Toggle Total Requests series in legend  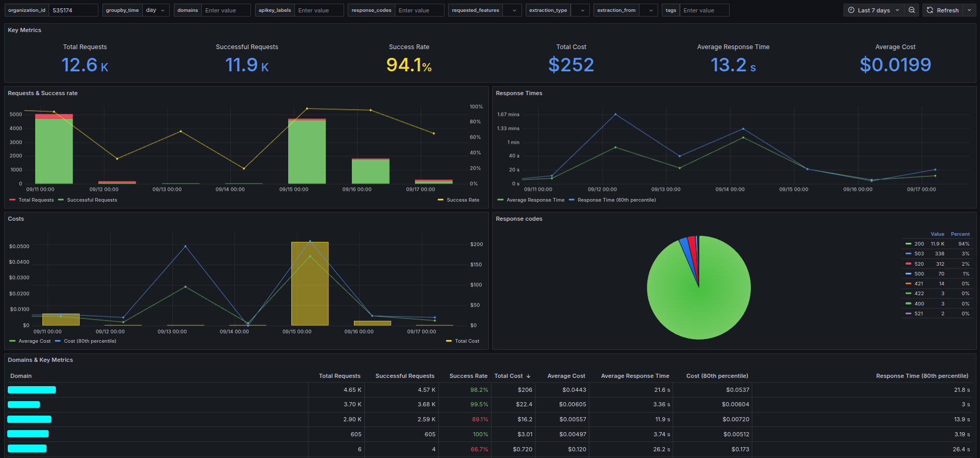pos(36,200)
